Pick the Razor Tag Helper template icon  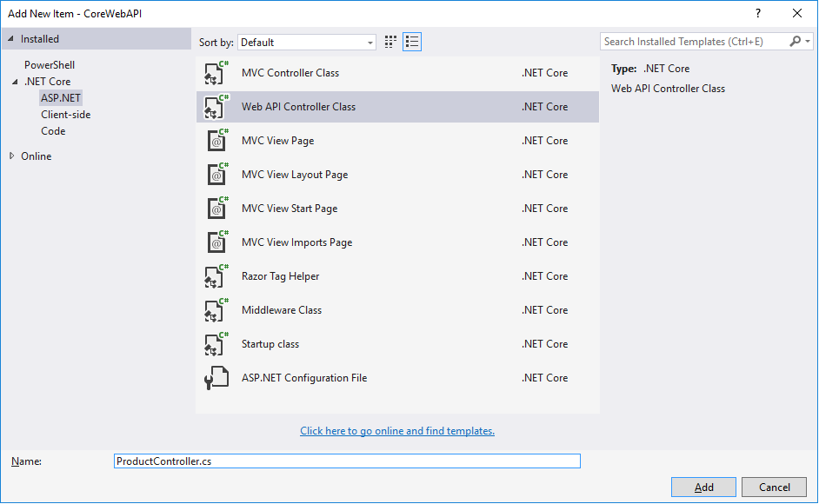[216, 276]
